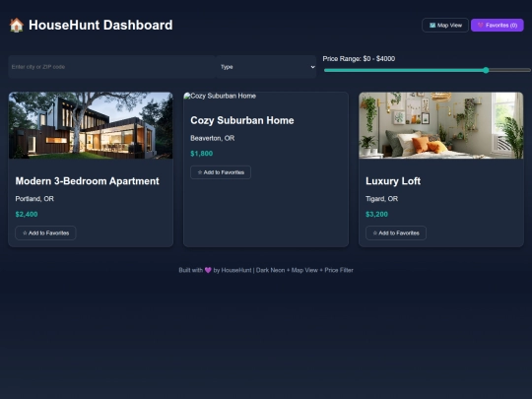Click the Beaverton, OR location text

click(x=213, y=138)
